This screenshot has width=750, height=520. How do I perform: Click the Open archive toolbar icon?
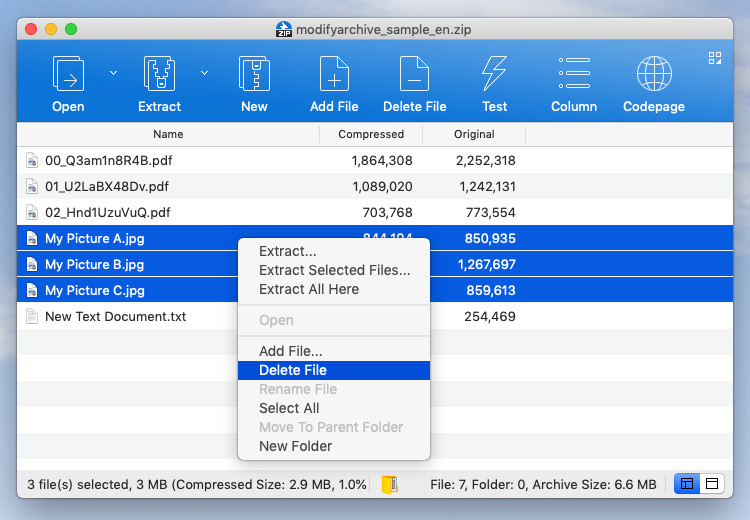click(x=68, y=75)
